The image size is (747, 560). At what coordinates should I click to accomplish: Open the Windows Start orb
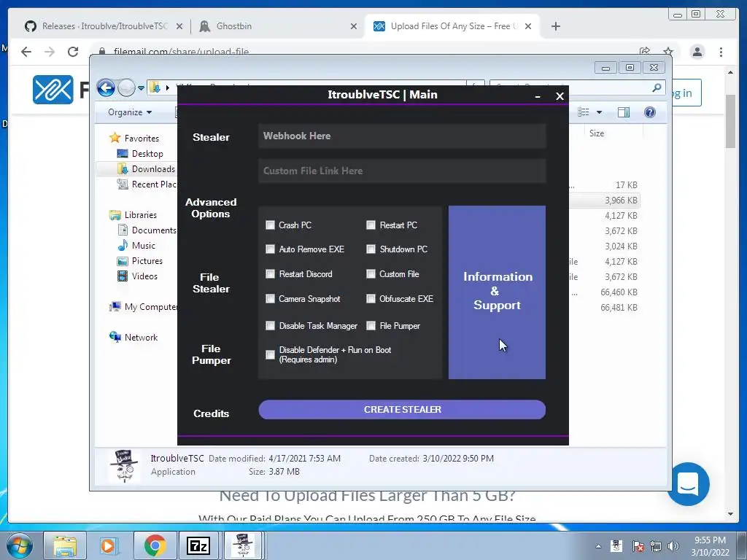(x=20, y=545)
